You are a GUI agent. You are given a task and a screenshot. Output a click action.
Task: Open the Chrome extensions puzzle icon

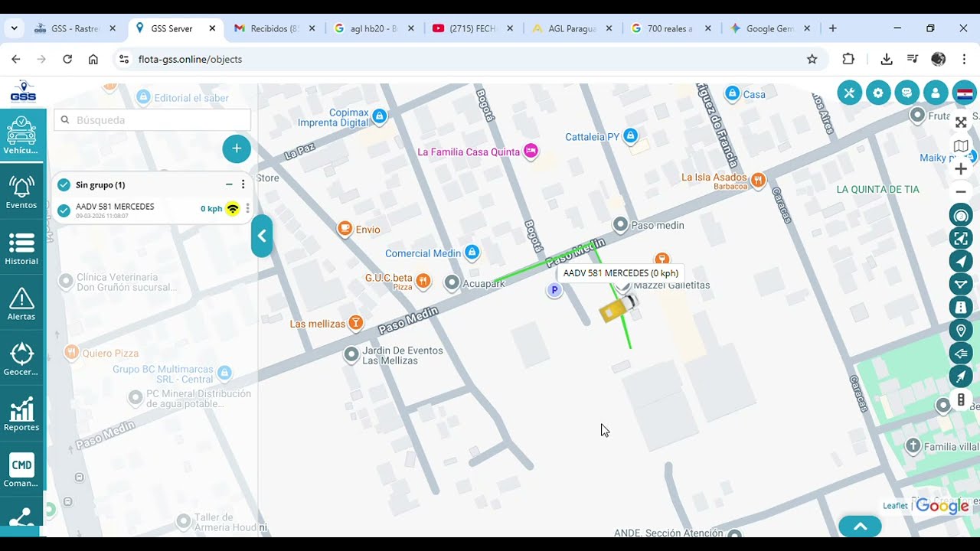point(848,59)
